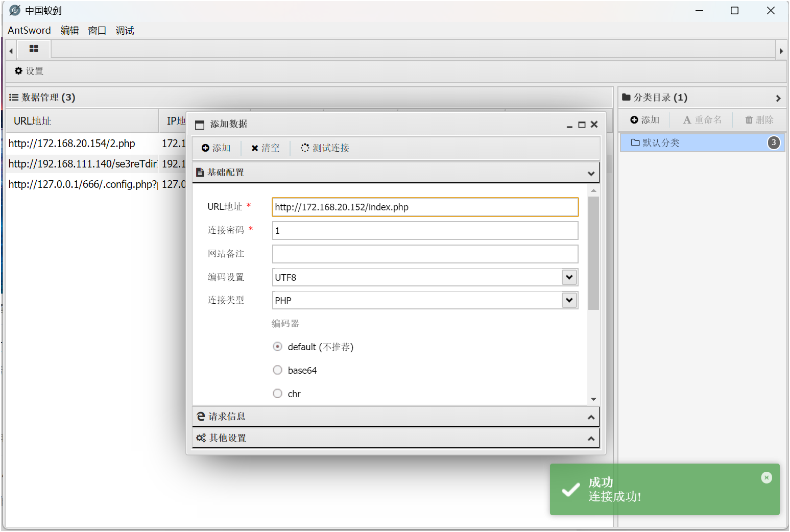
Task: Click 添加 in the dialog toolbar
Action: pyautogui.click(x=216, y=148)
